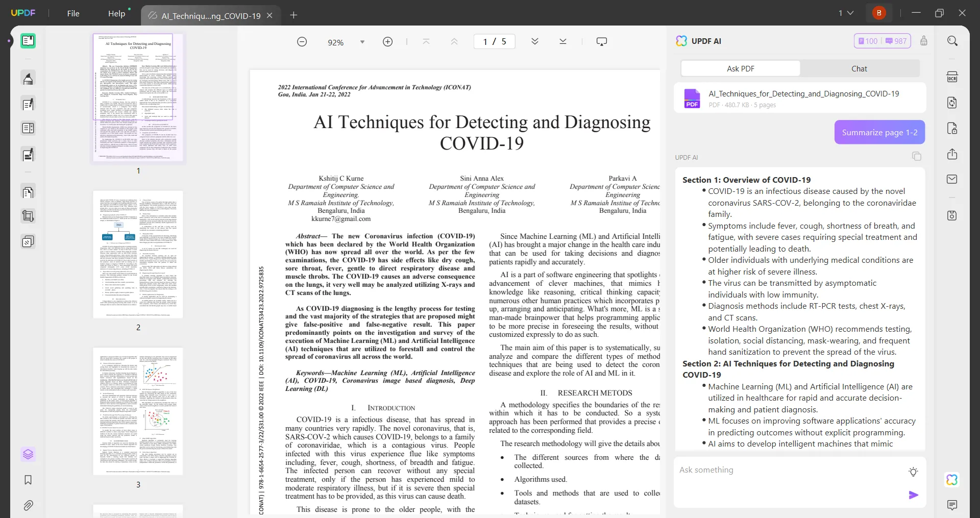
Task: Open the Bookmarks panel
Action: [28, 480]
